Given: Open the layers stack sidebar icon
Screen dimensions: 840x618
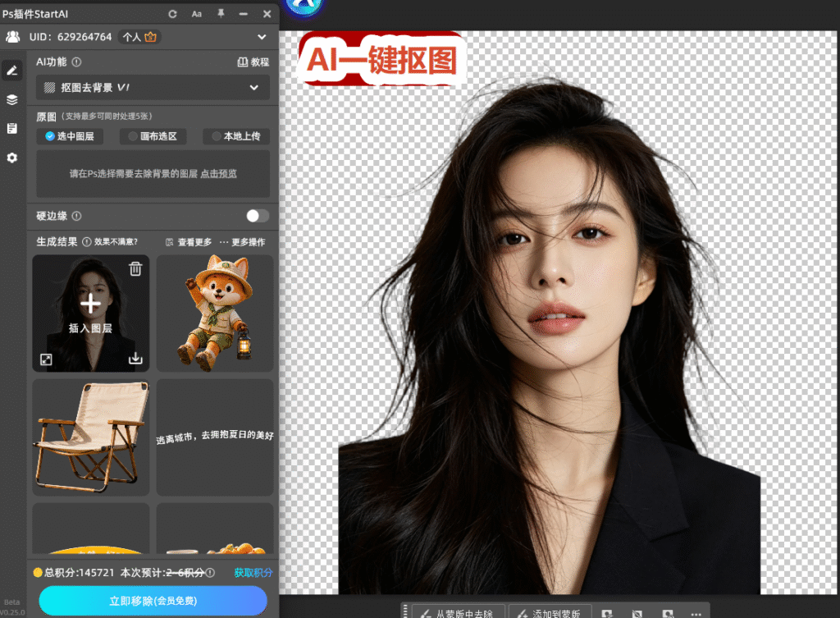Looking at the screenshot, I should pyautogui.click(x=11, y=99).
